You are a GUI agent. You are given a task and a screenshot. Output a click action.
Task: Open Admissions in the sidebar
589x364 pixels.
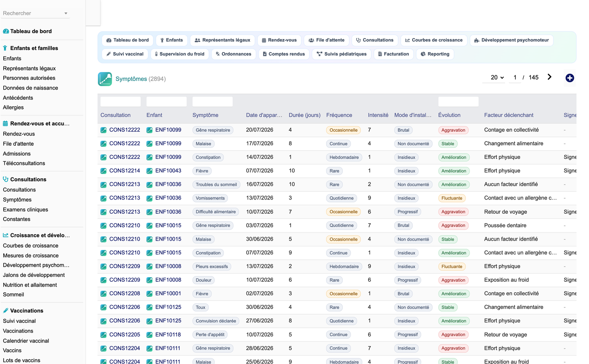click(17, 154)
